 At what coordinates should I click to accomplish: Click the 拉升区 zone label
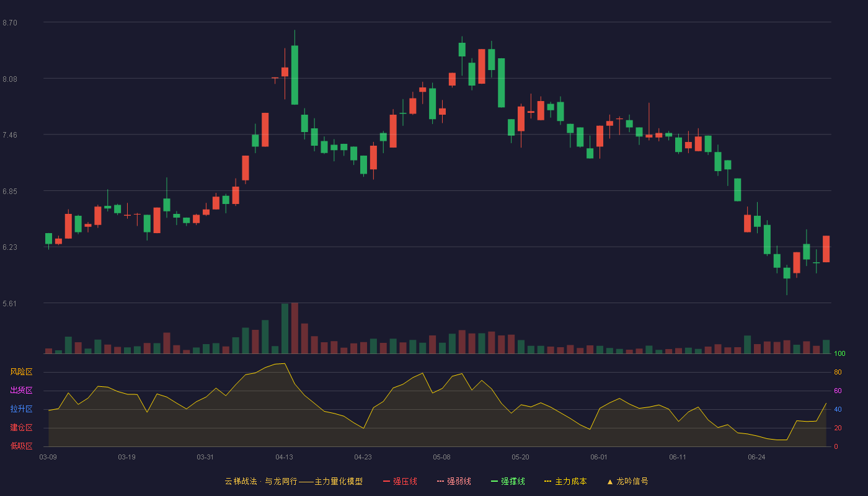tap(21, 409)
